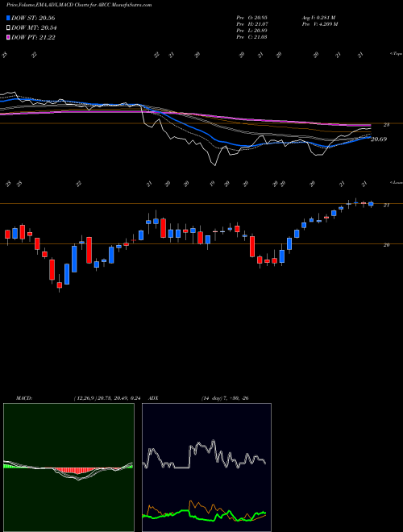403x532 pixels.
Task: Select the 'DOW MT: 20.54' legend text
Action: pos(34,28)
